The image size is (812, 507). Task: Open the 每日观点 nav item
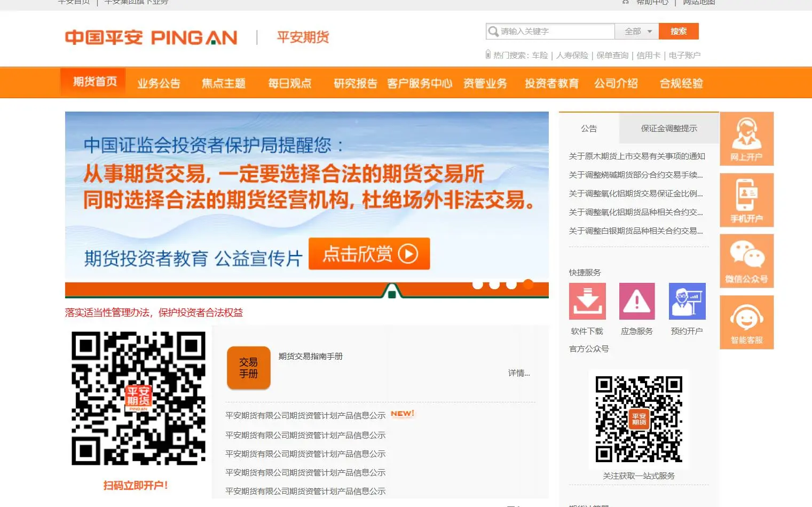tap(289, 83)
